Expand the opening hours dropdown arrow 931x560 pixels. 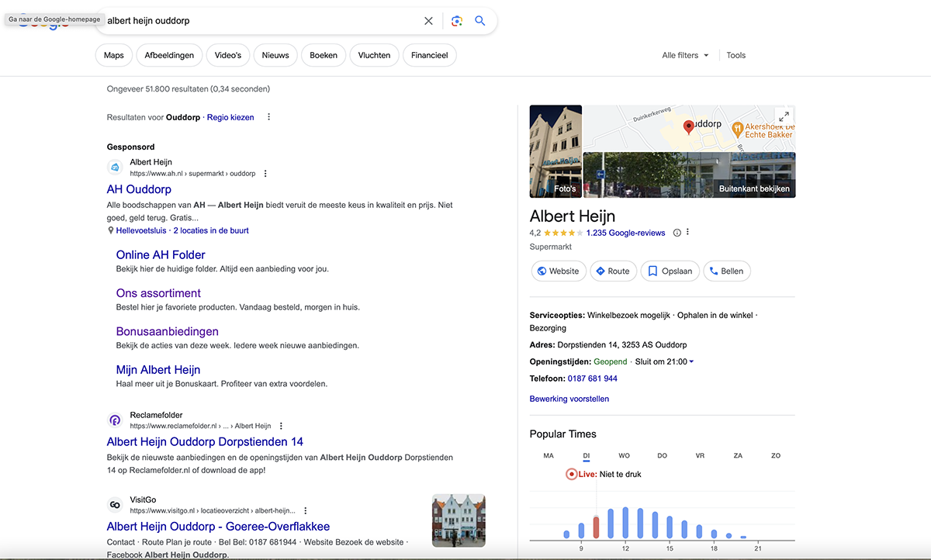coord(691,362)
